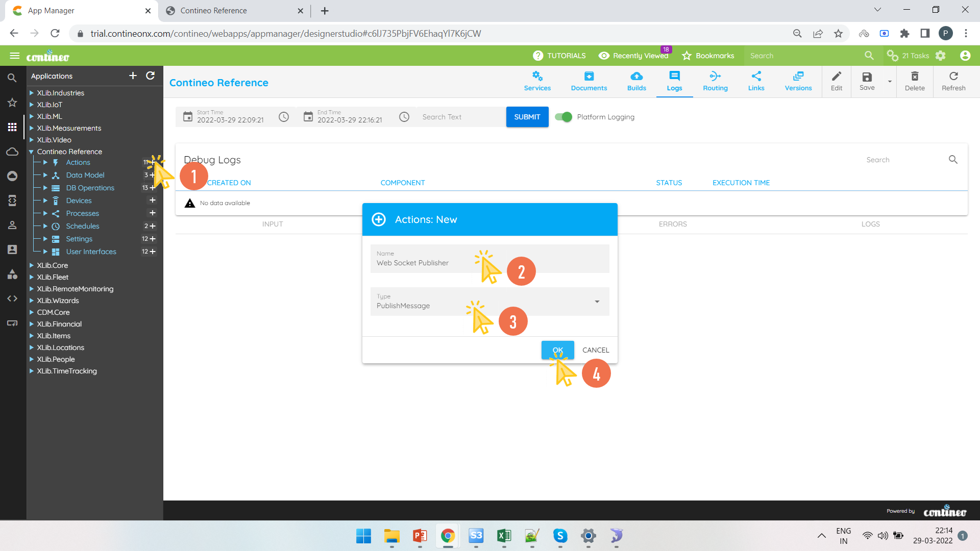Expand the XLib.IoT application node
980x551 pixels.
coord(32,105)
